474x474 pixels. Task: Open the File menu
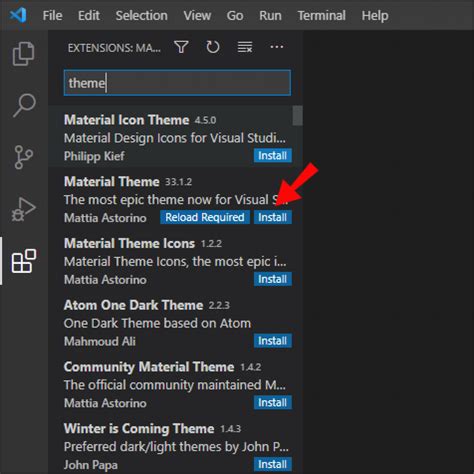click(52, 15)
